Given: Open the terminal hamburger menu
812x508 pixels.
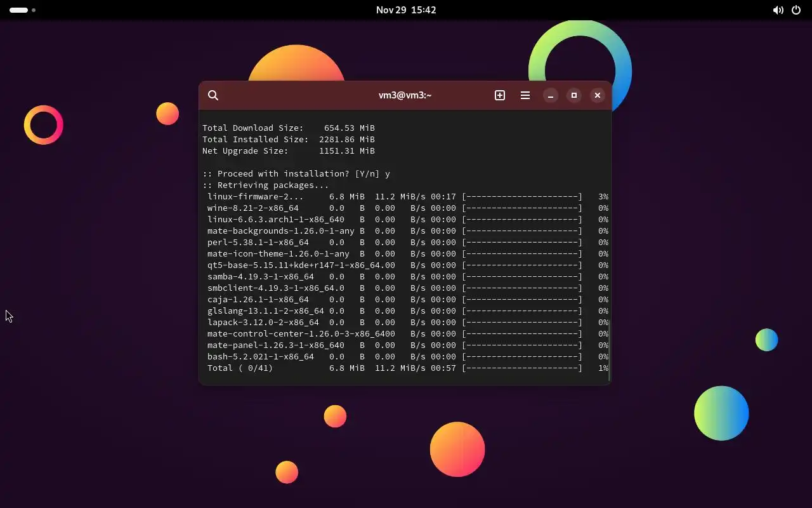Looking at the screenshot, I should point(525,95).
